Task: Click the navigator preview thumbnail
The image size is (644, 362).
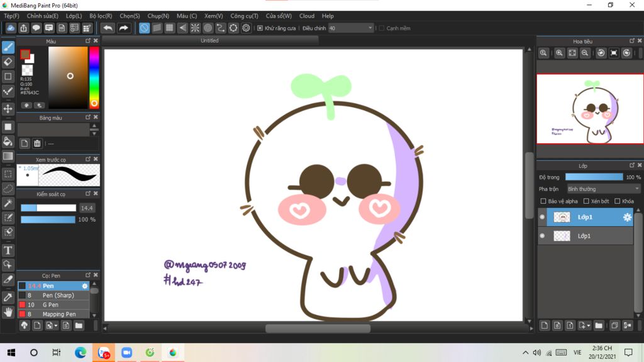Action: tap(590, 109)
